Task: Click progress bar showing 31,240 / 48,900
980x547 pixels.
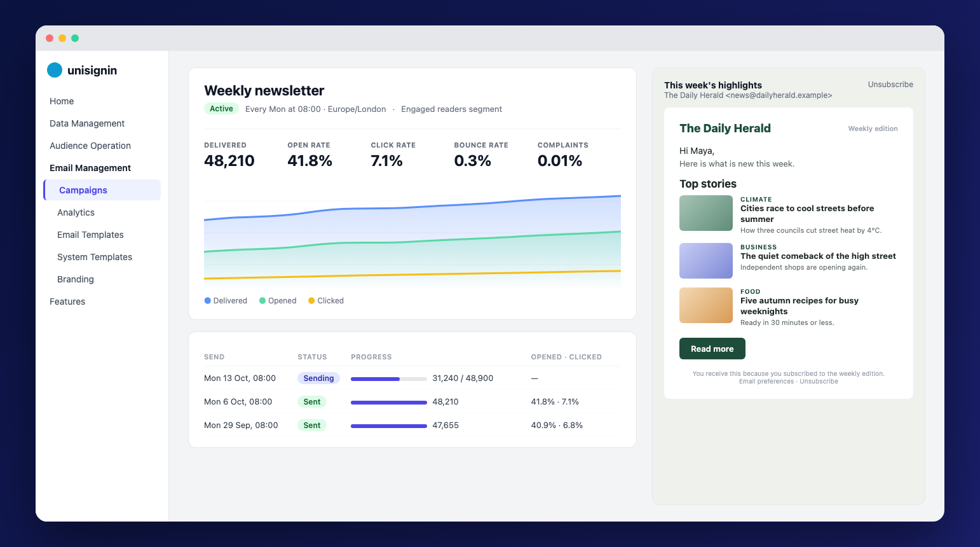Action: [x=389, y=379]
